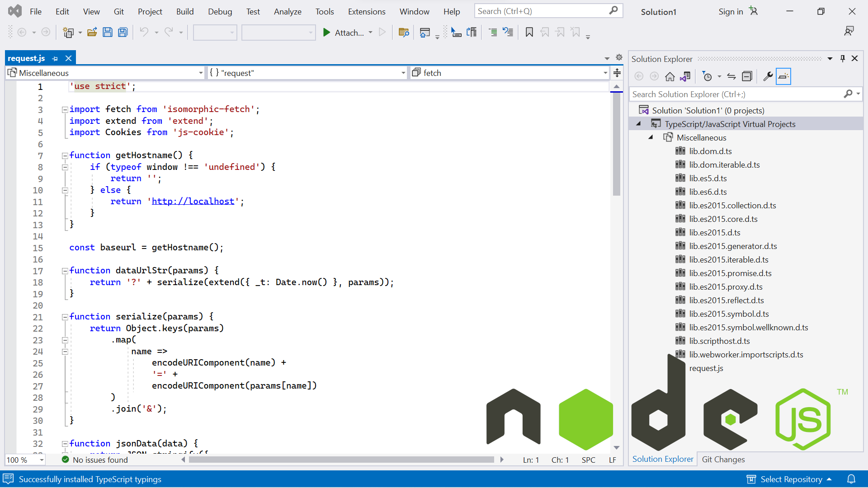Screen dimensions: 868x488
Task: Click the Open File folder icon
Action: pos(92,33)
